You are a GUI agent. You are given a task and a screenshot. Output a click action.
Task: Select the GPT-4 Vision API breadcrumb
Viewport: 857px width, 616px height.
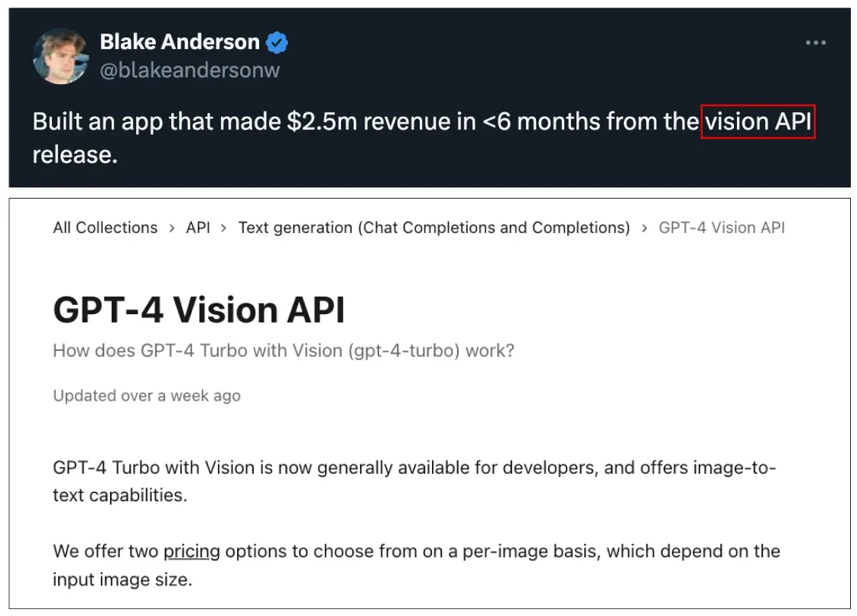click(722, 227)
